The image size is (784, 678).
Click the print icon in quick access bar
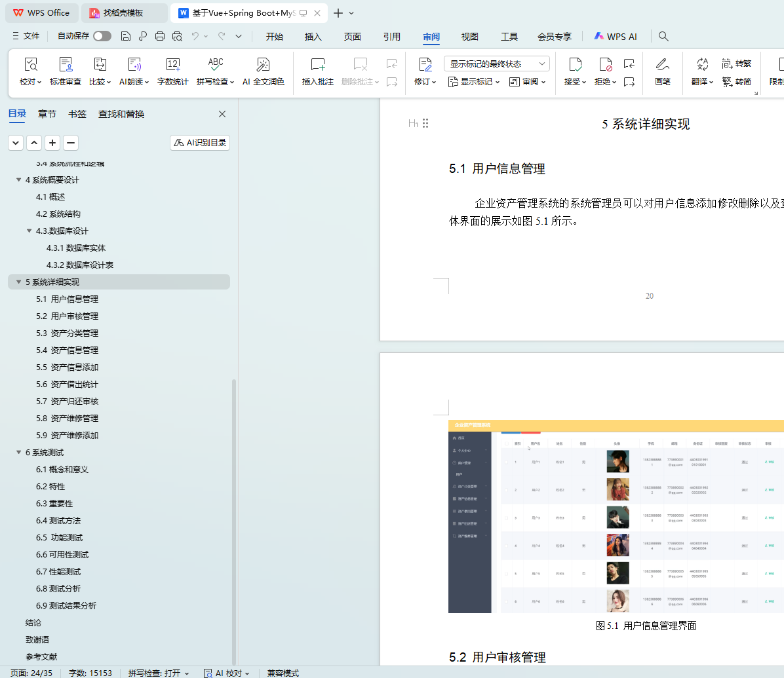tap(160, 36)
